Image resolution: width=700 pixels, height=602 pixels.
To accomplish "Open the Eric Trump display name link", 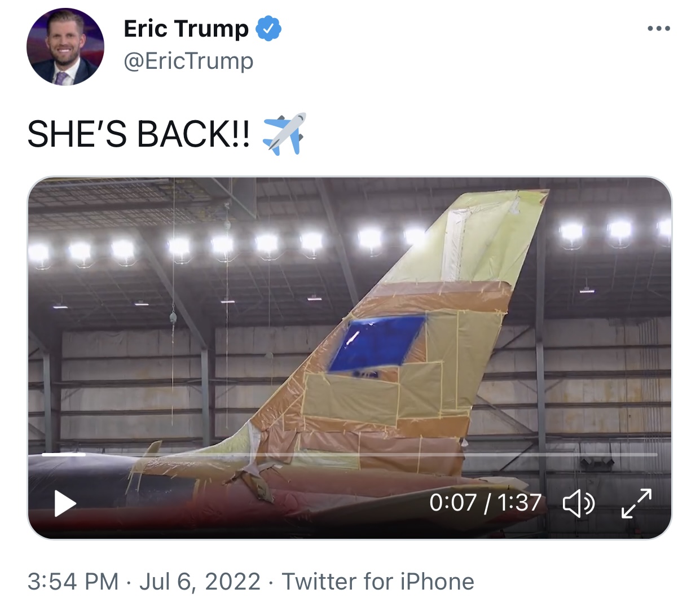I will tap(186, 29).
